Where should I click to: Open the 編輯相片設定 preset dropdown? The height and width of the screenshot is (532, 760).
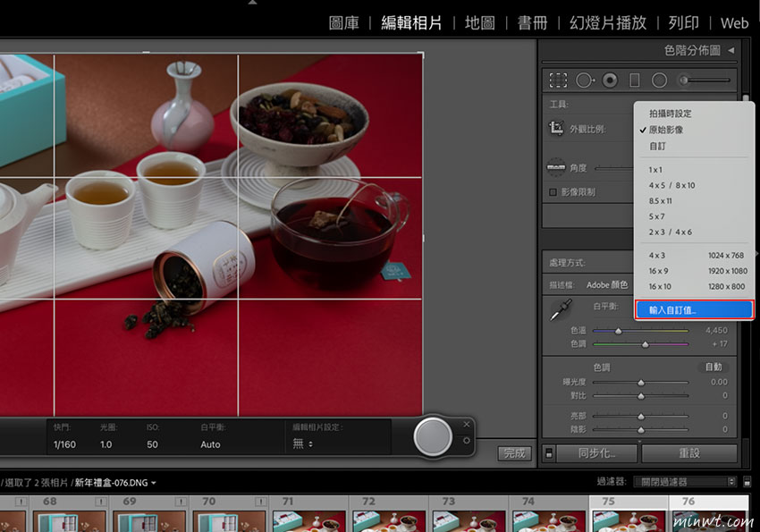coord(303,443)
